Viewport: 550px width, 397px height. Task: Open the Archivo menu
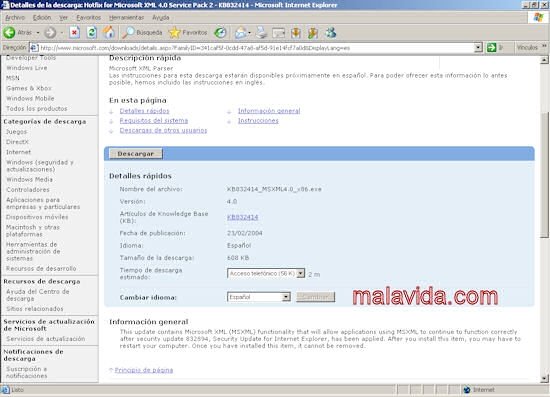[x=15, y=17]
